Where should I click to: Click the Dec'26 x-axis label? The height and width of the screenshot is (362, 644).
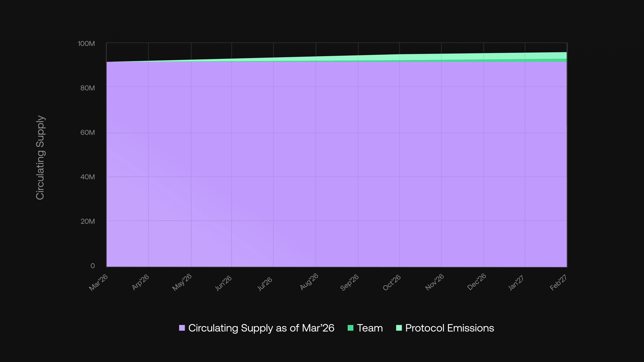476,282
